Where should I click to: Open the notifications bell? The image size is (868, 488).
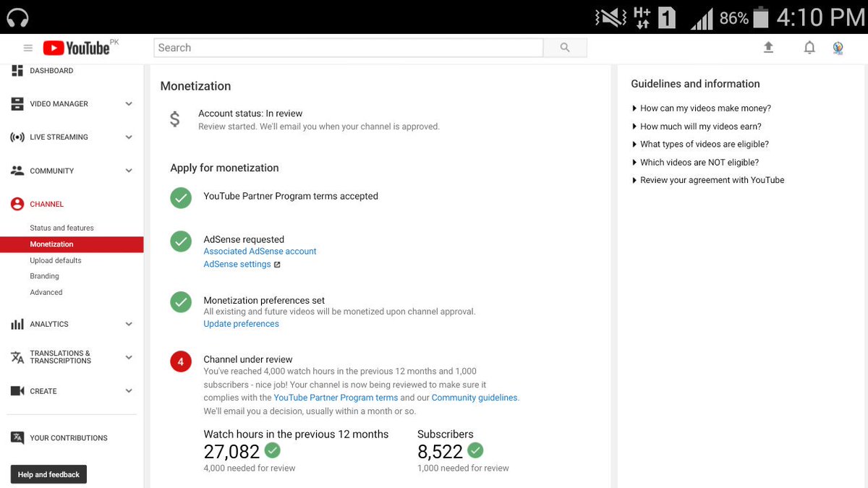[x=809, y=48]
